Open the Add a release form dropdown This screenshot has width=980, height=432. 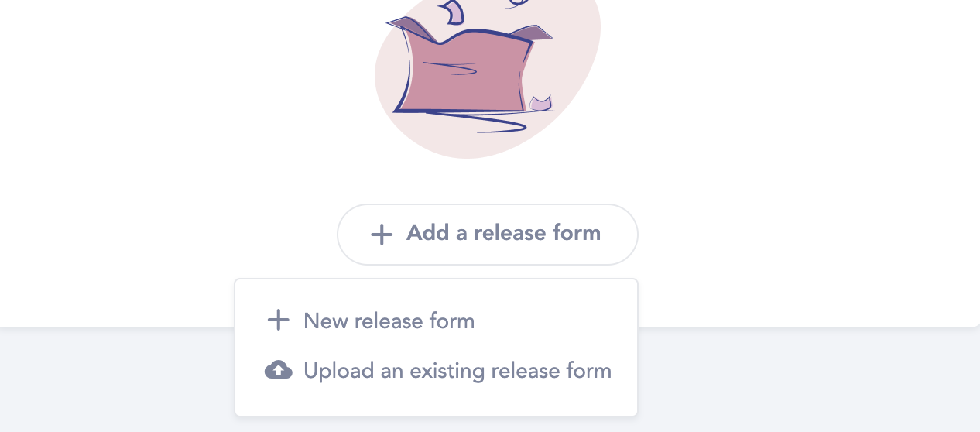pos(488,235)
